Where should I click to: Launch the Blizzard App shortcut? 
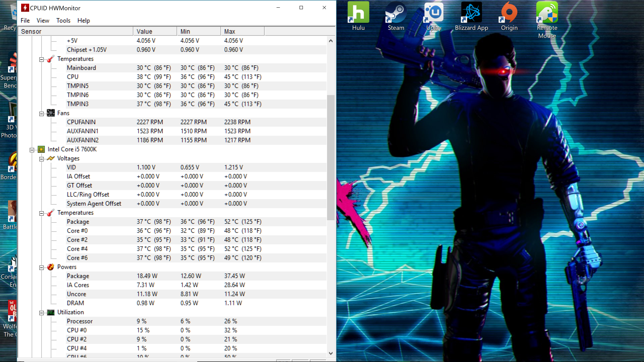coord(471,16)
